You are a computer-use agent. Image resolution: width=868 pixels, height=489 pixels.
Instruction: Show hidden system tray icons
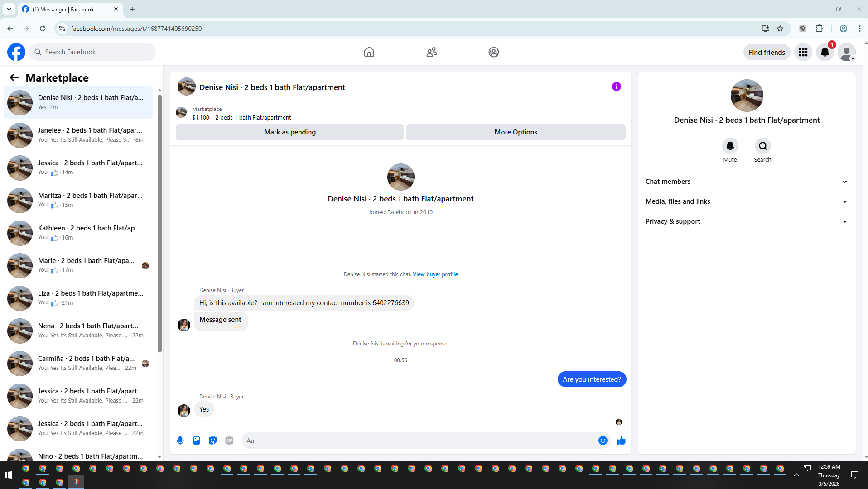796,475
